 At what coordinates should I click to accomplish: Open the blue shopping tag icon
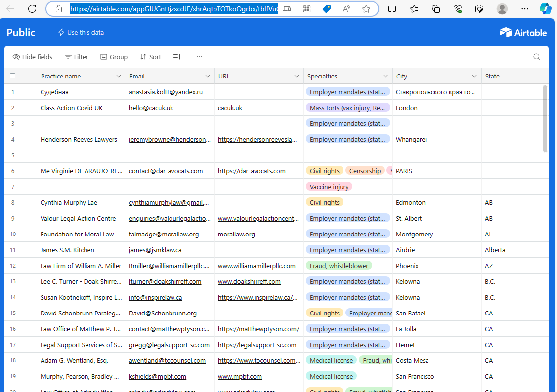point(327,9)
